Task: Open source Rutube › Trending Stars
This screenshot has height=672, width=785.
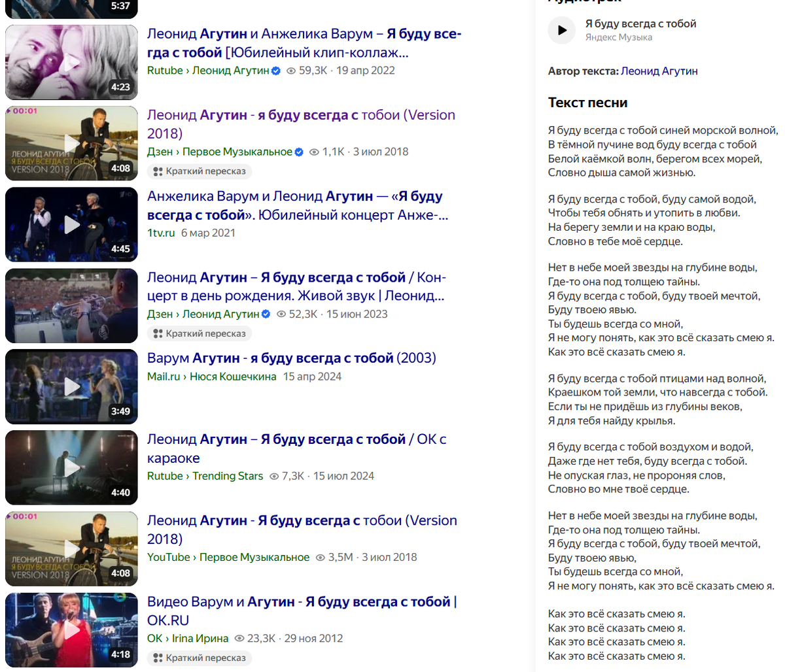Action: (205, 476)
